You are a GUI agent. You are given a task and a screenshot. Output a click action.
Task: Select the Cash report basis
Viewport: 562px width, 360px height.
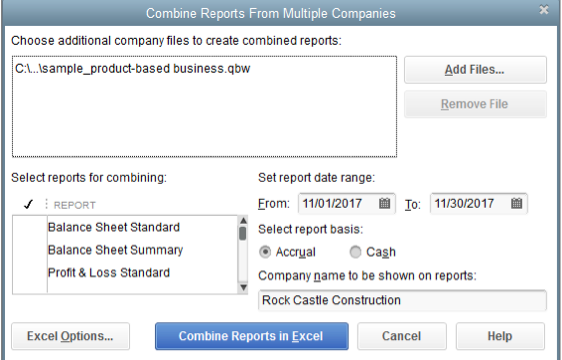click(355, 252)
